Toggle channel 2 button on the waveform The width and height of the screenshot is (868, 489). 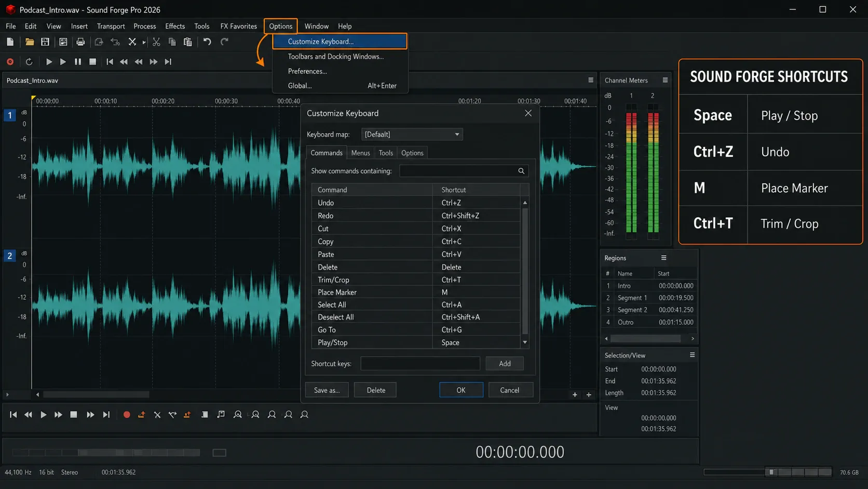[10, 256]
